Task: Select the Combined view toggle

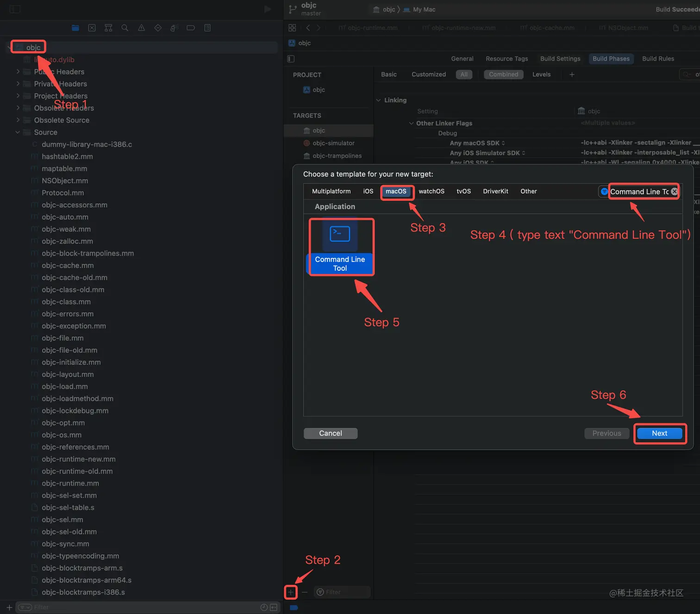Action: click(504, 74)
